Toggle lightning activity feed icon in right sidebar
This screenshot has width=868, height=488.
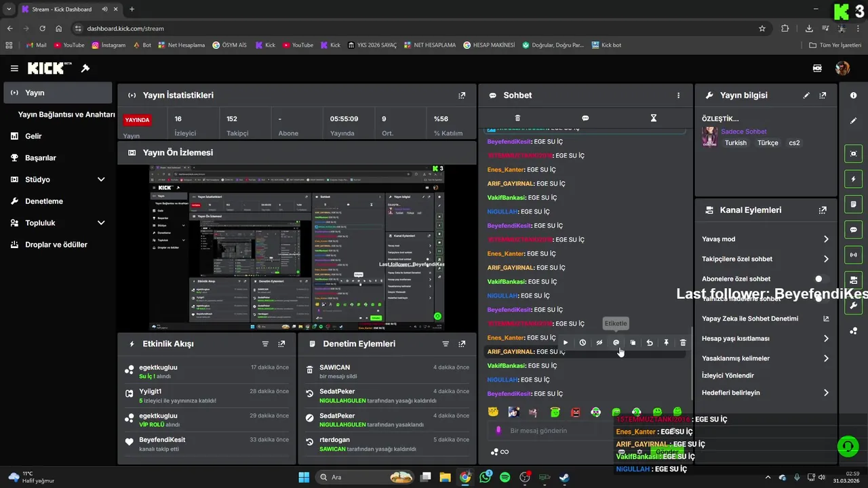tap(853, 179)
